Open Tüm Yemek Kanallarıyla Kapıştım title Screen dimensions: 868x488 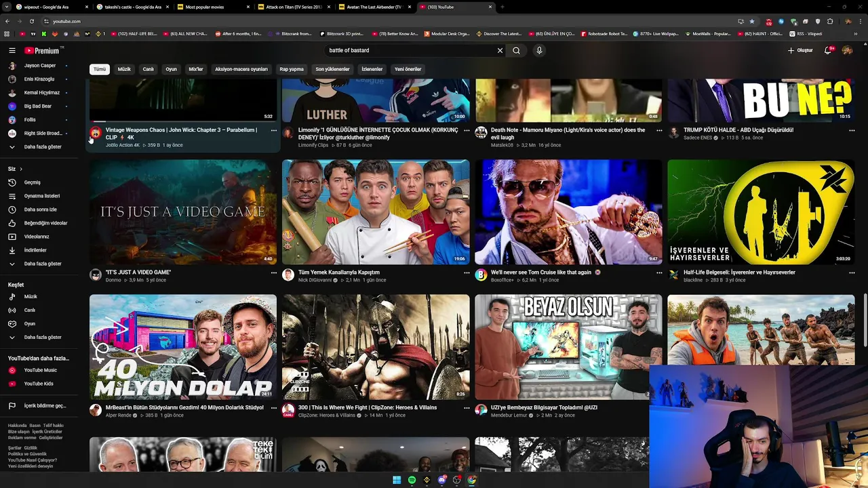click(339, 272)
